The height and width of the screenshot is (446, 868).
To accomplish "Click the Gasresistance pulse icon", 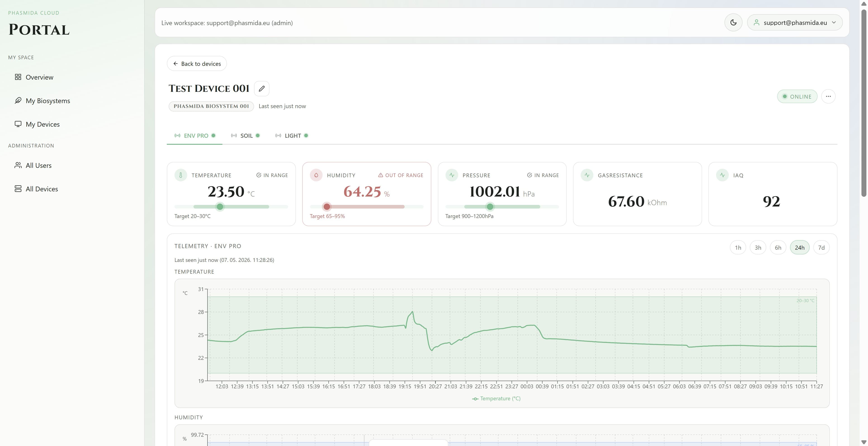I will [587, 175].
